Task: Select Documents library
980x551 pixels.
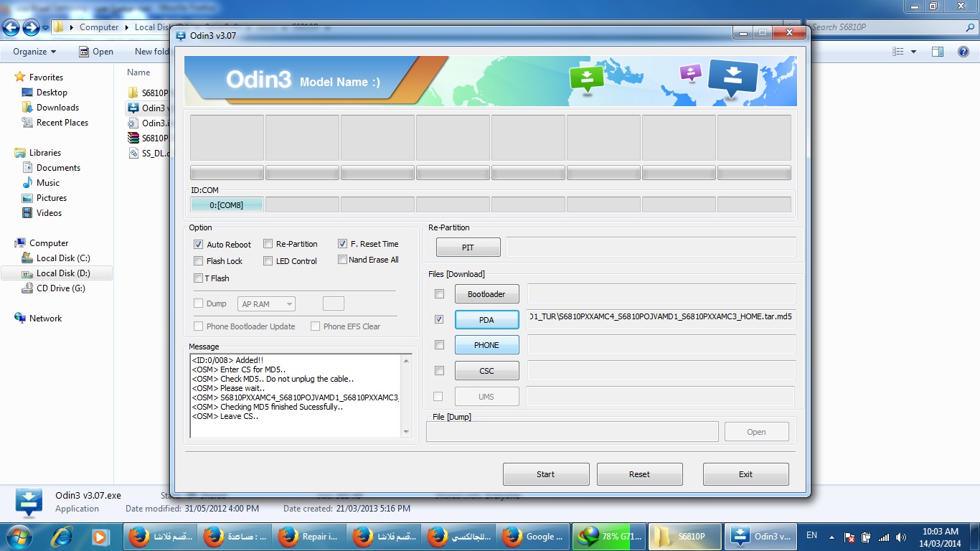Action: (x=58, y=168)
